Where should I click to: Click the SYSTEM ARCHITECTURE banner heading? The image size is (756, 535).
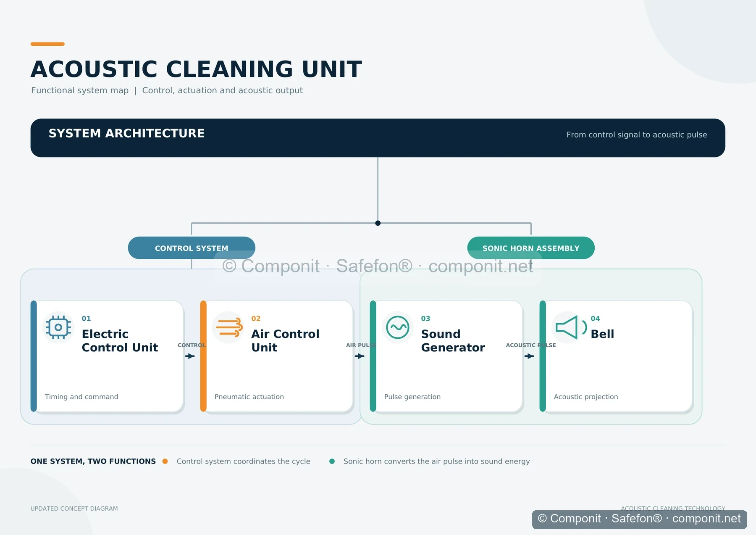tap(126, 133)
